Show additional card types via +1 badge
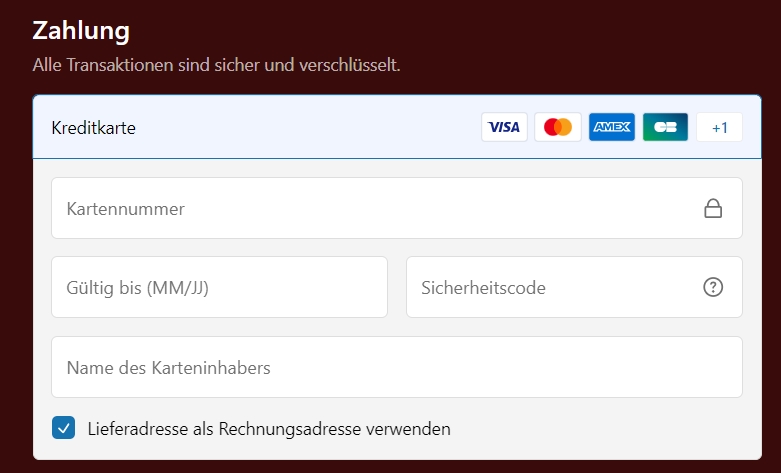The width and height of the screenshot is (781, 473). [x=719, y=127]
